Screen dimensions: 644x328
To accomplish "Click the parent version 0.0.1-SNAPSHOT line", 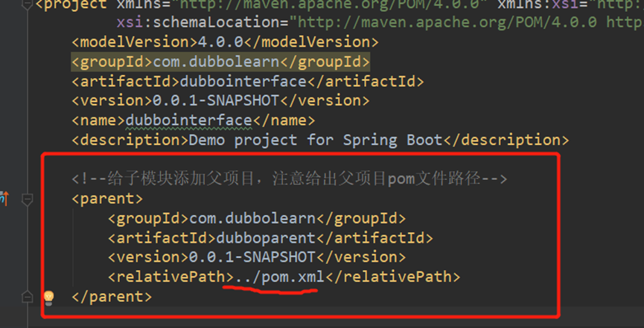I will (257, 257).
